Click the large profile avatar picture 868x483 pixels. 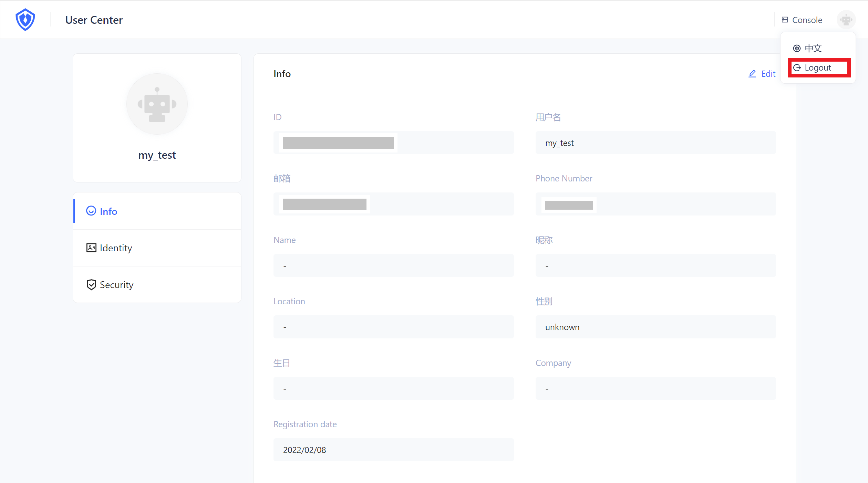(157, 104)
